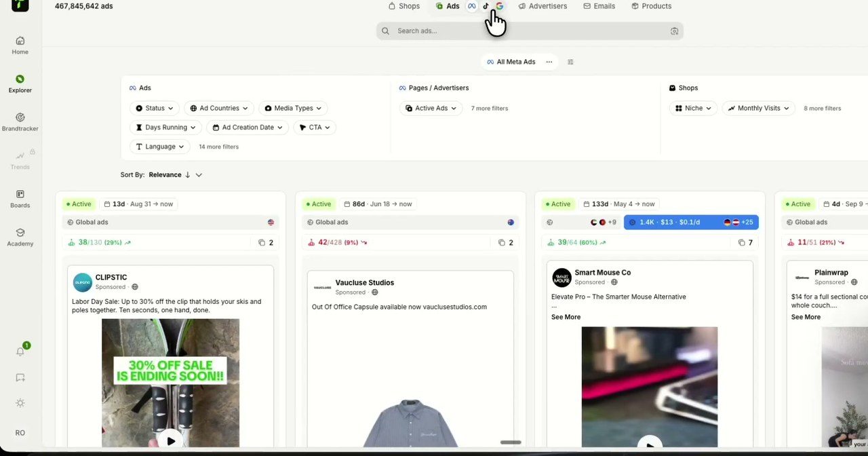This screenshot has height=456, width=868.
Task: Click the copy count icon on CLIPSTIC card
Action: tap(262, 242)
